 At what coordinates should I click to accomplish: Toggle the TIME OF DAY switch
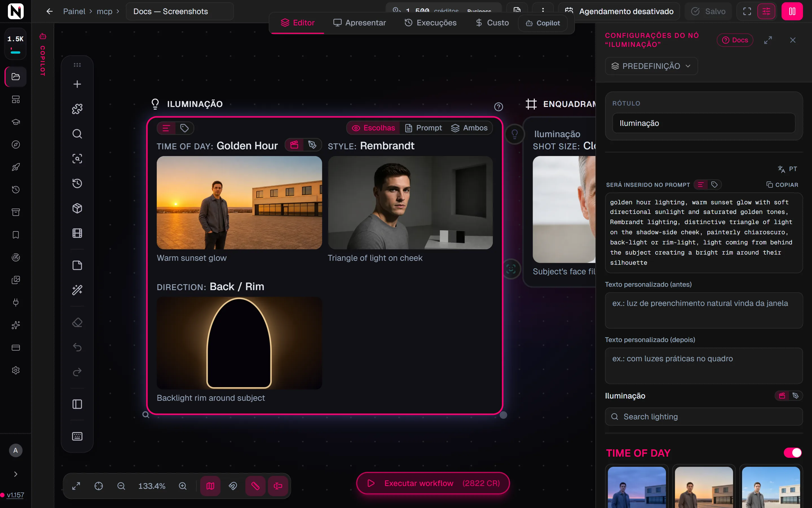pos(793,453)
